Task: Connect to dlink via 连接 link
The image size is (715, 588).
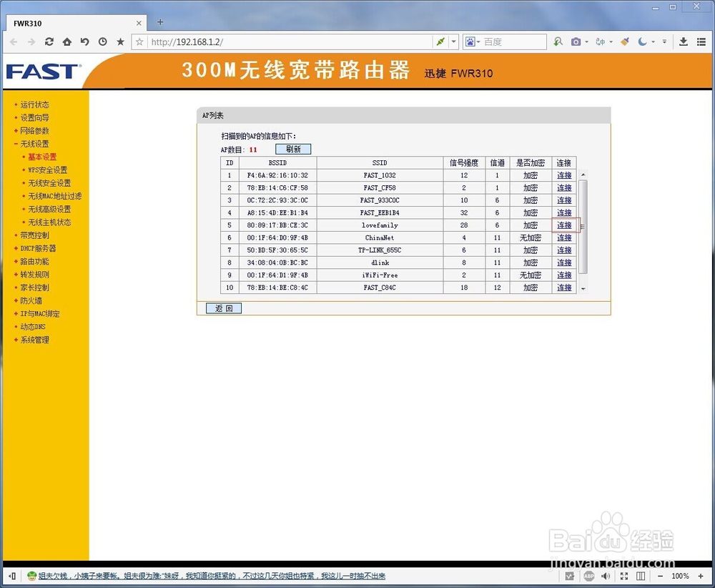Action: (564, 263)
